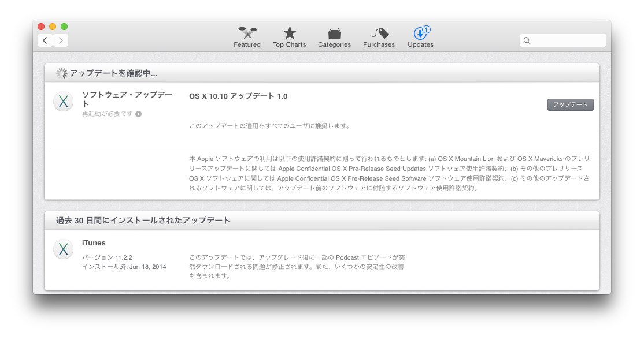Click the back navigation arrow
The height and width of the screenshot is (340, 644).
(45, 40)
